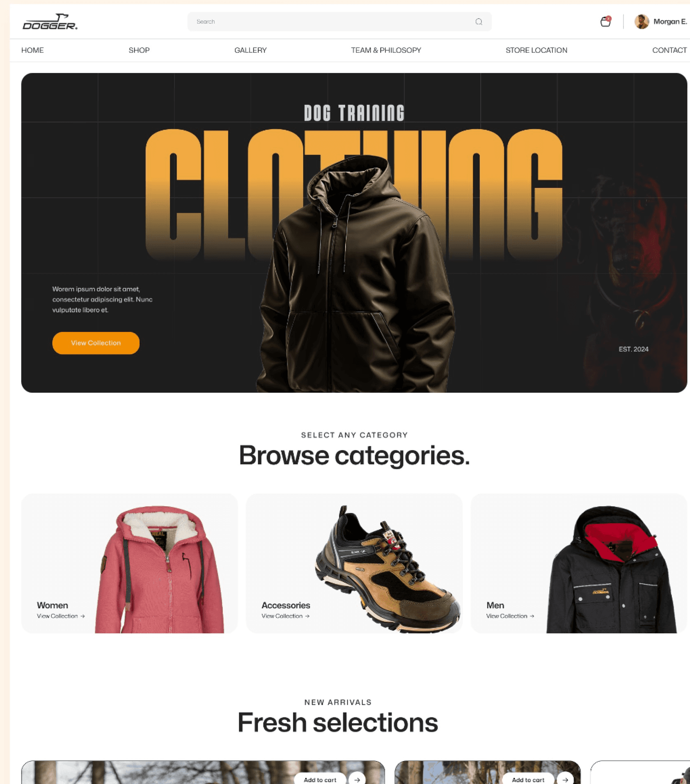Open the GALLERY page
This screenshot has height=784, width=690.
(250, 50)
